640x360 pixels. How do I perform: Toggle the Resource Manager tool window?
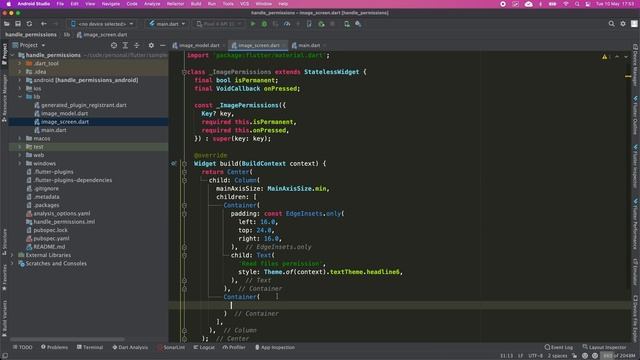coord(4,98)
